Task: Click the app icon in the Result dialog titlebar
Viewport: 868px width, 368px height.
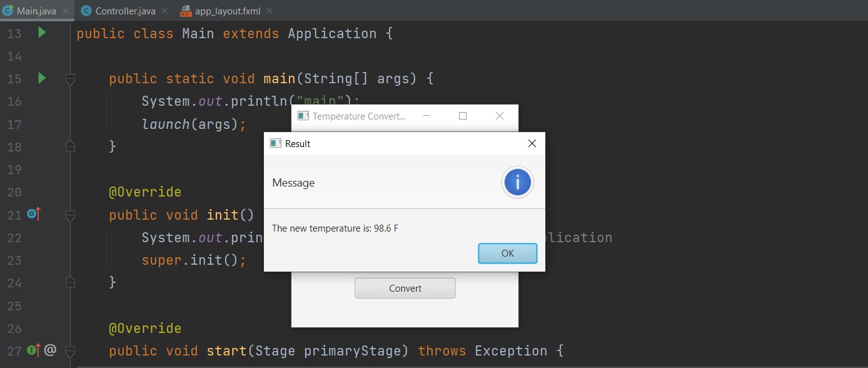Action: tap(276, 143)
